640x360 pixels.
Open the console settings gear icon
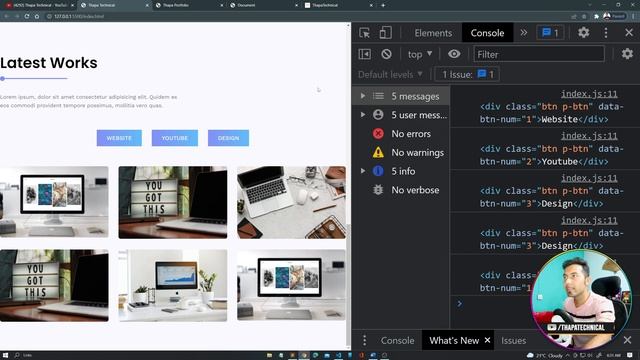pos(627,54)
